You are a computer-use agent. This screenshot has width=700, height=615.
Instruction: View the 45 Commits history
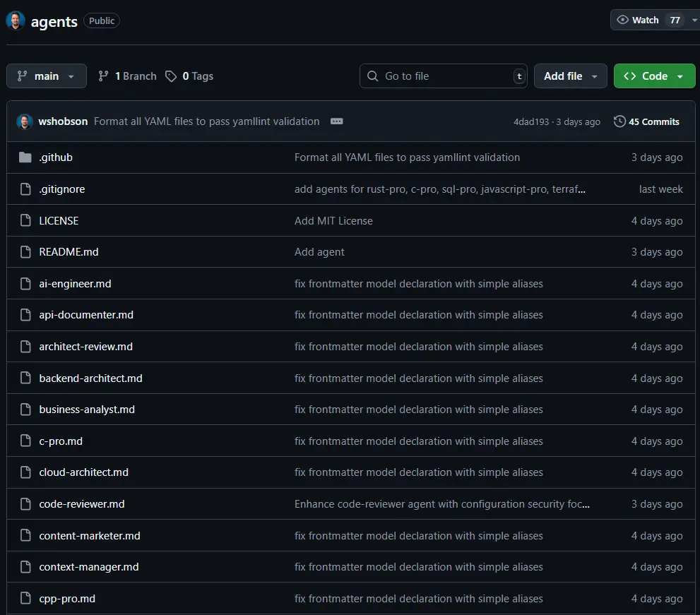click(653, 121)
